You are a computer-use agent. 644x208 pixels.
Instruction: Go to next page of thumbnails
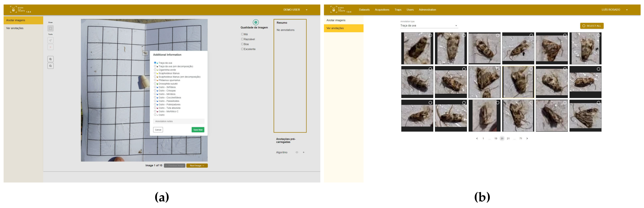click(527, 139)
